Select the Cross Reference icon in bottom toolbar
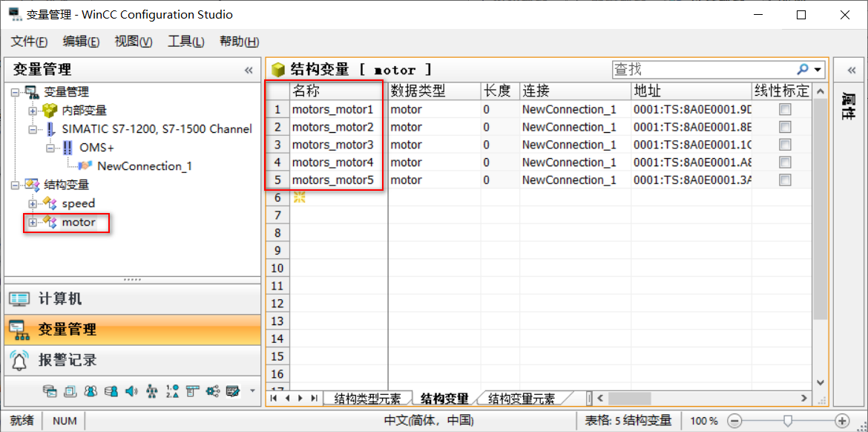868x432 pixels. [213, 391]
